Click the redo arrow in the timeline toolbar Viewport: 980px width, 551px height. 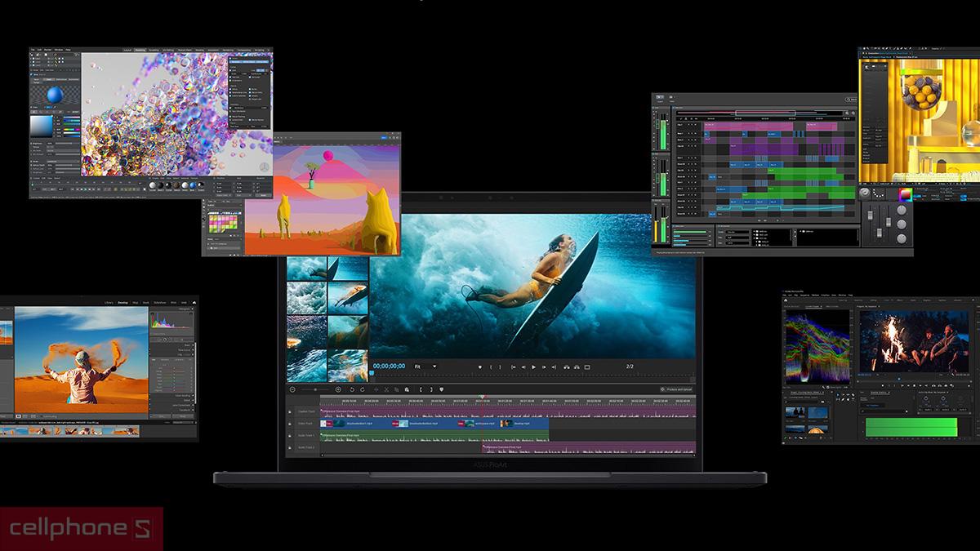click(363, 389)
